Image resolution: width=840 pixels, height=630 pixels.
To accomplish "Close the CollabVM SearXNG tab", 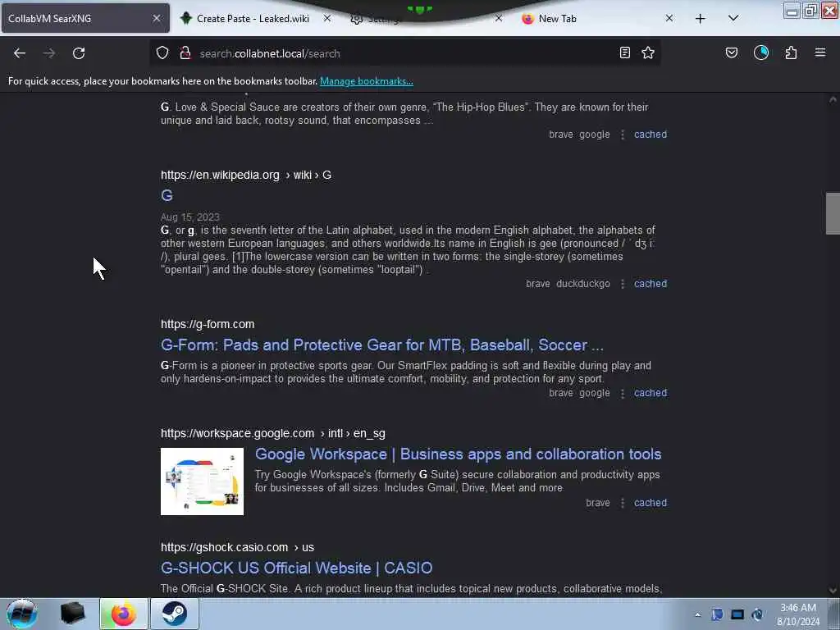I will [157, 18].
